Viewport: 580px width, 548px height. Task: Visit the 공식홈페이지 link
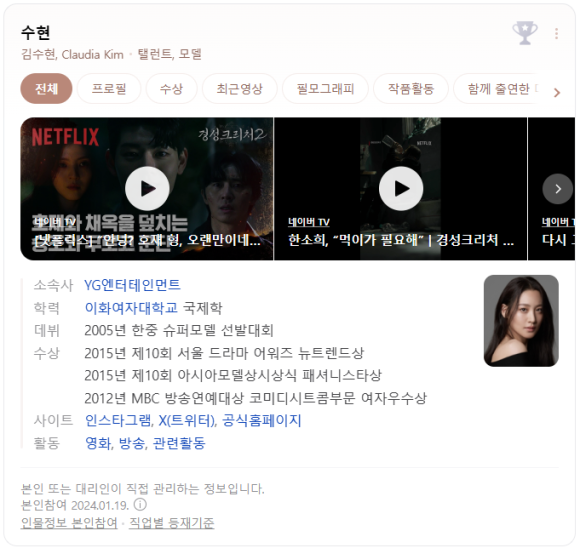(x=262, y=420)
